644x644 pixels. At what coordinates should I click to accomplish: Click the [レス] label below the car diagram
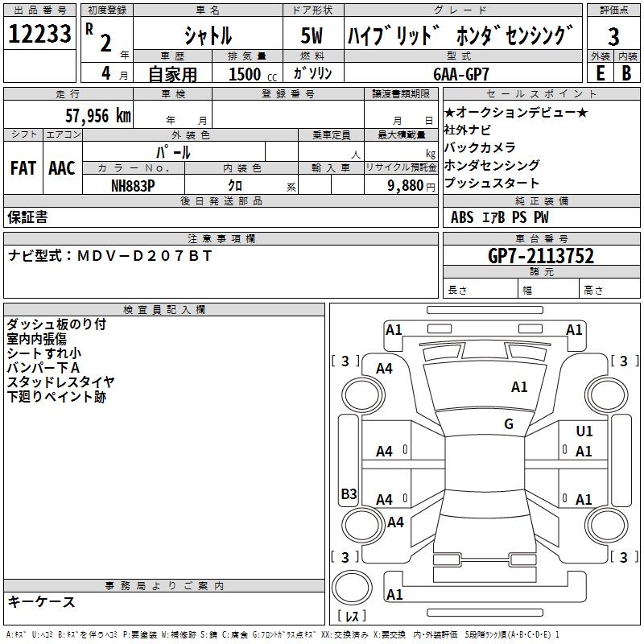[351, 617]
